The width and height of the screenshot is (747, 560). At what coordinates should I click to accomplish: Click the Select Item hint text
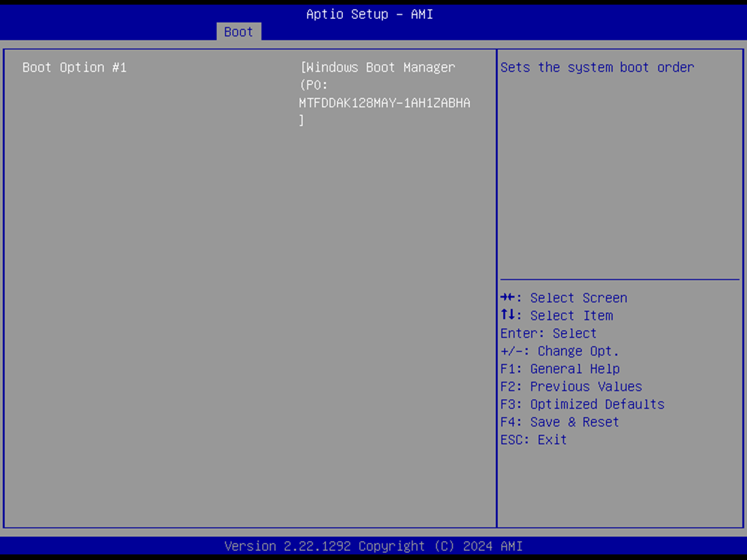pos(571,315)
